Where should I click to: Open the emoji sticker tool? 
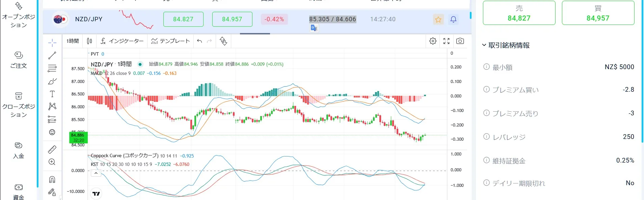click(52, 132)
